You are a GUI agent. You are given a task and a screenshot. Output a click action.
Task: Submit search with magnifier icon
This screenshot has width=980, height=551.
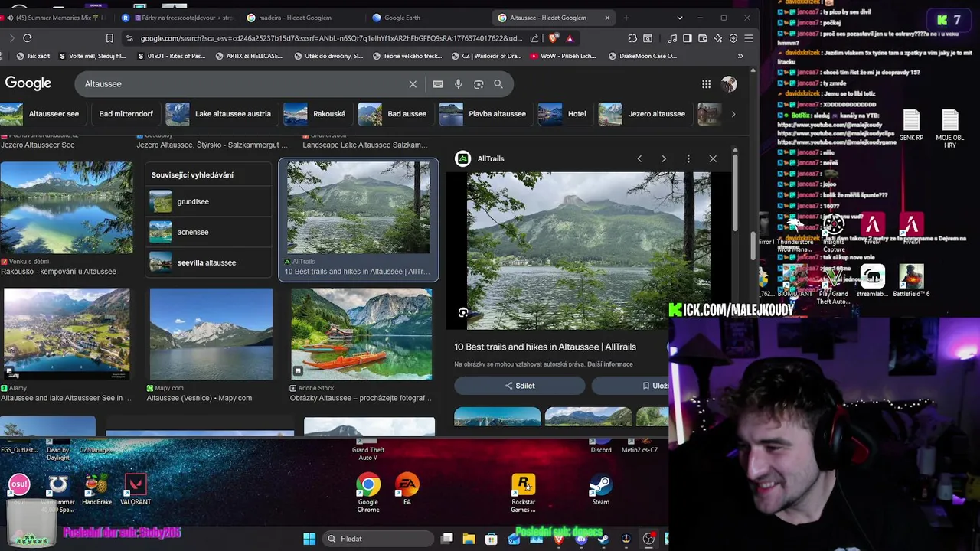(498, 84)
